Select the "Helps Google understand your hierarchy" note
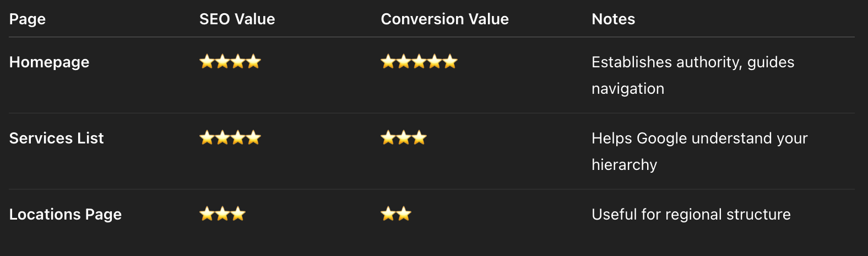Viewport: 868px width, 256px height. (x=699, y=151)
